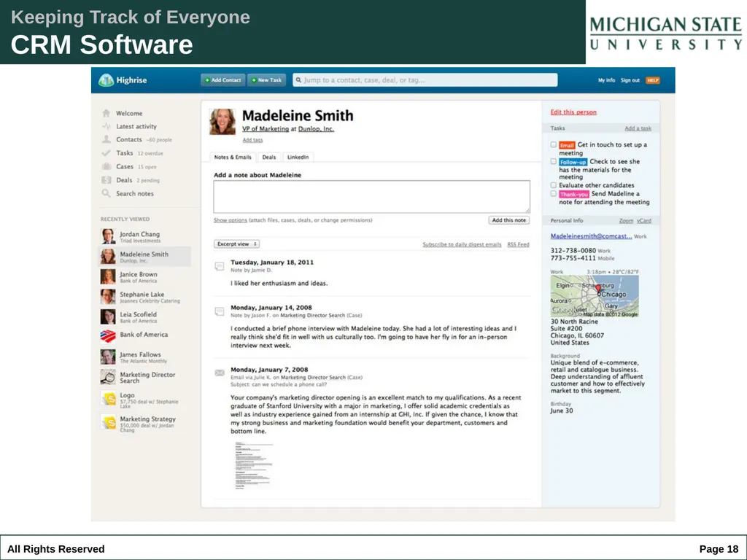The width and height of the screenshot is (747, 560).
Task: Click the RSS Feed link
Action: 518,245
